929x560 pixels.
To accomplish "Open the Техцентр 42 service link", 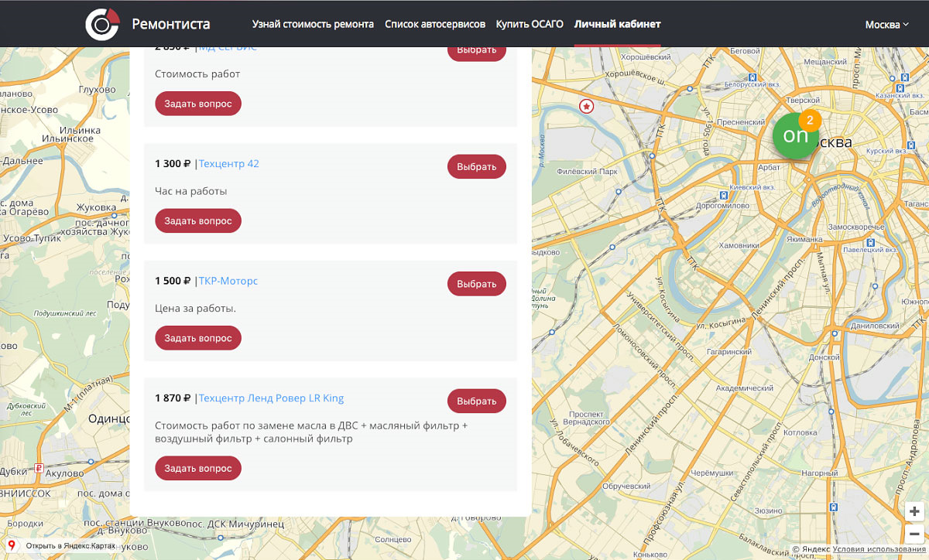I will (x=229, y=164).
